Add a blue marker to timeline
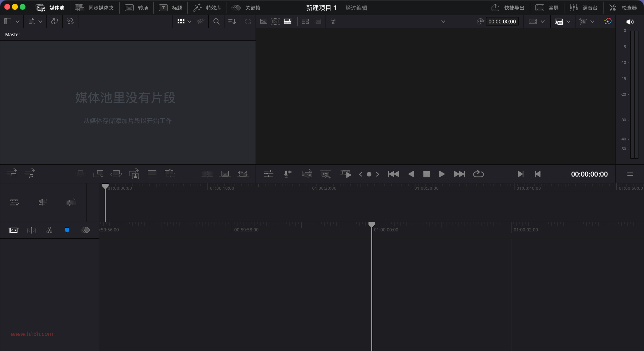Viewport: 644px width, 351px height. point(67,230)
